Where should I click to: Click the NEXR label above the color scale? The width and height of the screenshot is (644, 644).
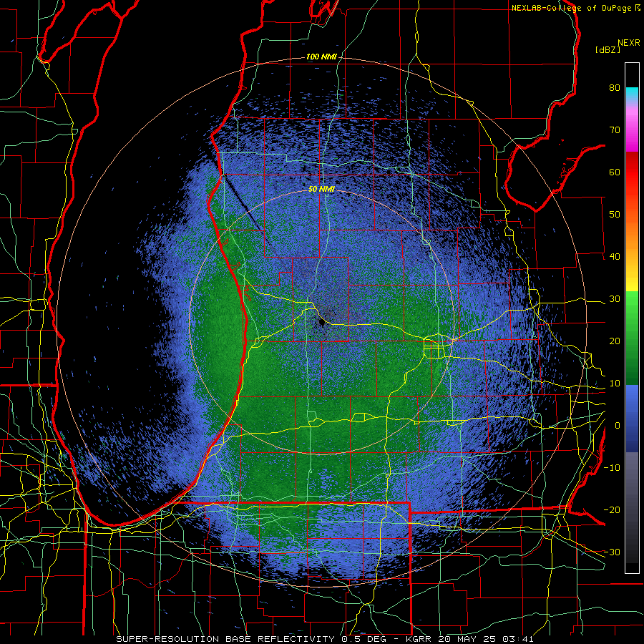tap(628, 43)
